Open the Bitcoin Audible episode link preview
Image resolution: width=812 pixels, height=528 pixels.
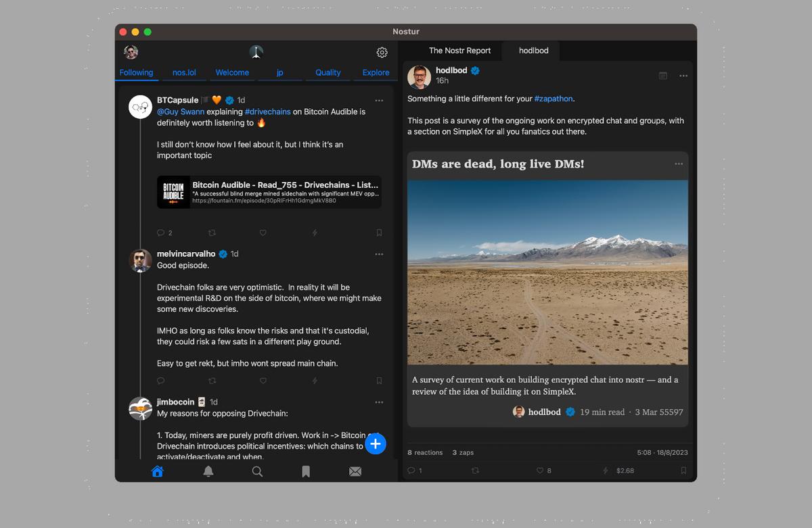click(269, 192)
